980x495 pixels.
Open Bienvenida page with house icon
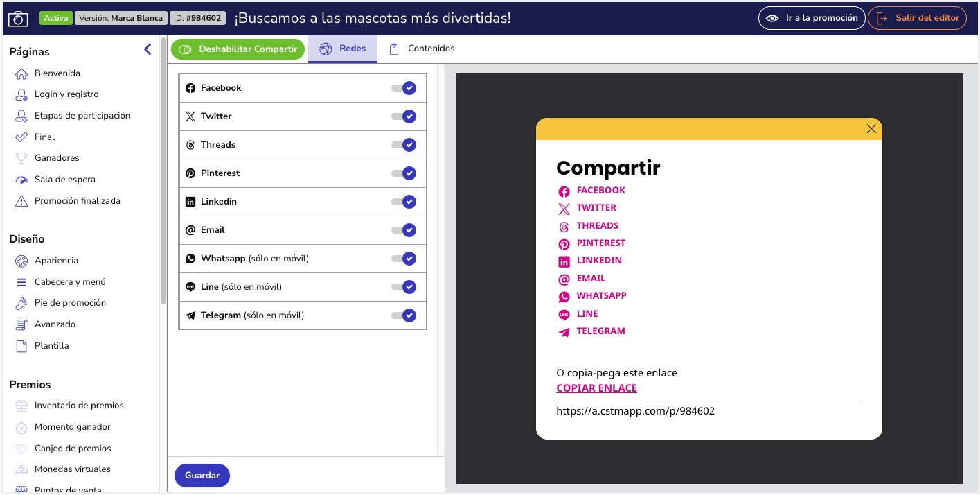(21, 73)
